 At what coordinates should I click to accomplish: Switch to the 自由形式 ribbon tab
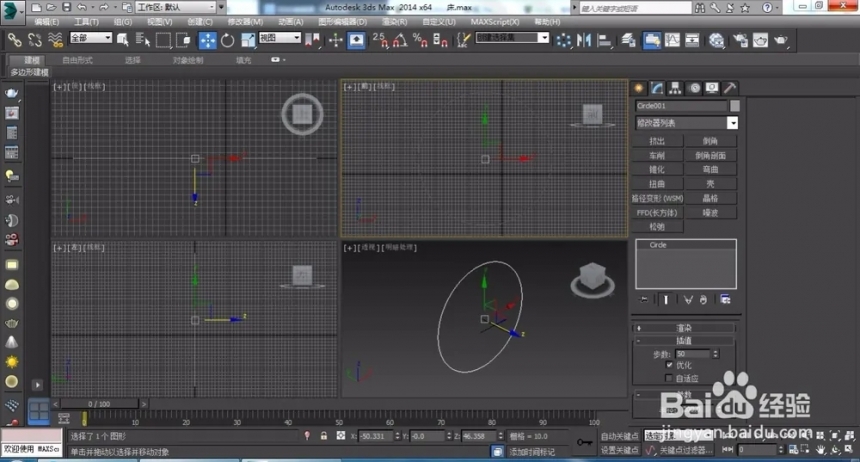77,60
